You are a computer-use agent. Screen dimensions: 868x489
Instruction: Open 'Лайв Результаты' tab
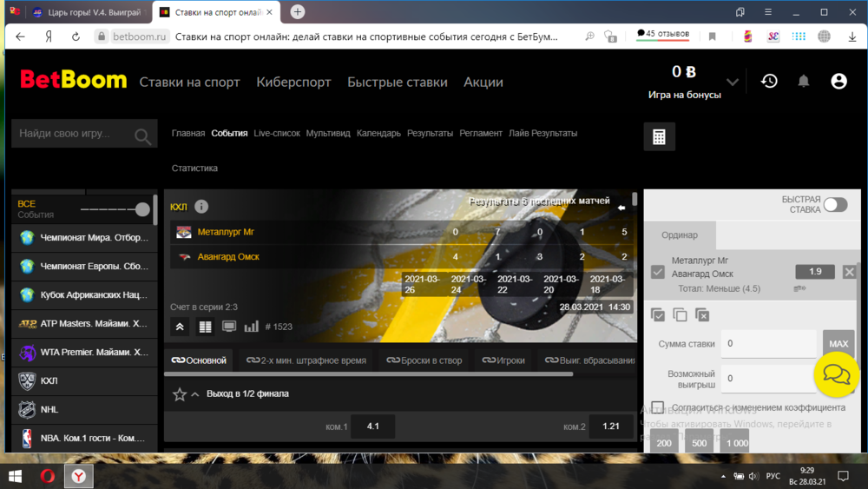(x=543, y=133)
